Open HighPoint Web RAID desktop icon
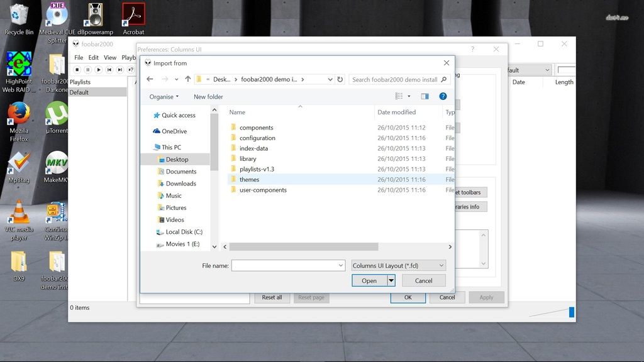This screenshot has width=644, height=362. tap(19, 72)
